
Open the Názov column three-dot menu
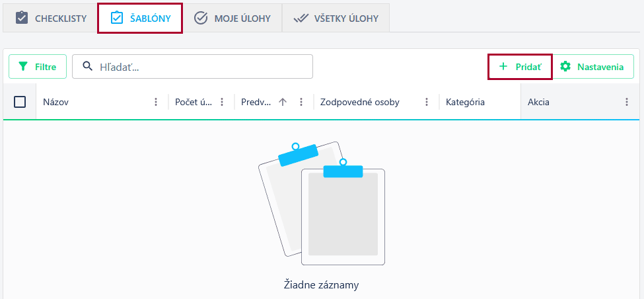[x=156, y=102]
